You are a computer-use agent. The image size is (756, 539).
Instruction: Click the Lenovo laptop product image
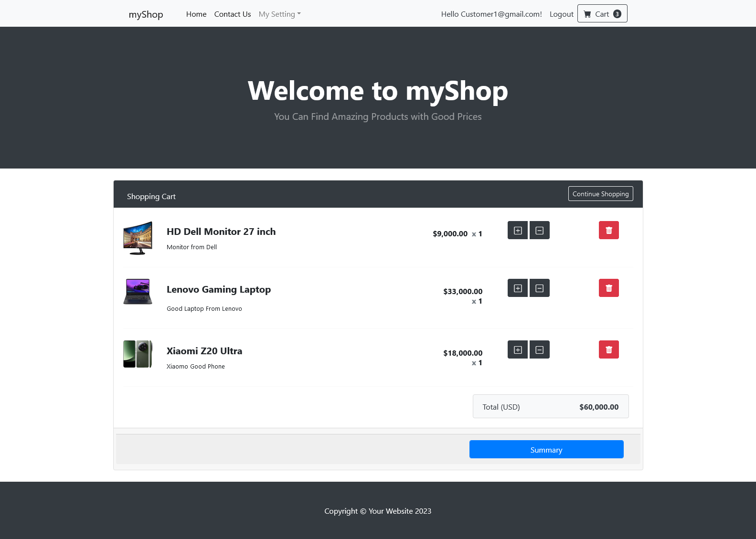coord(138,292)
